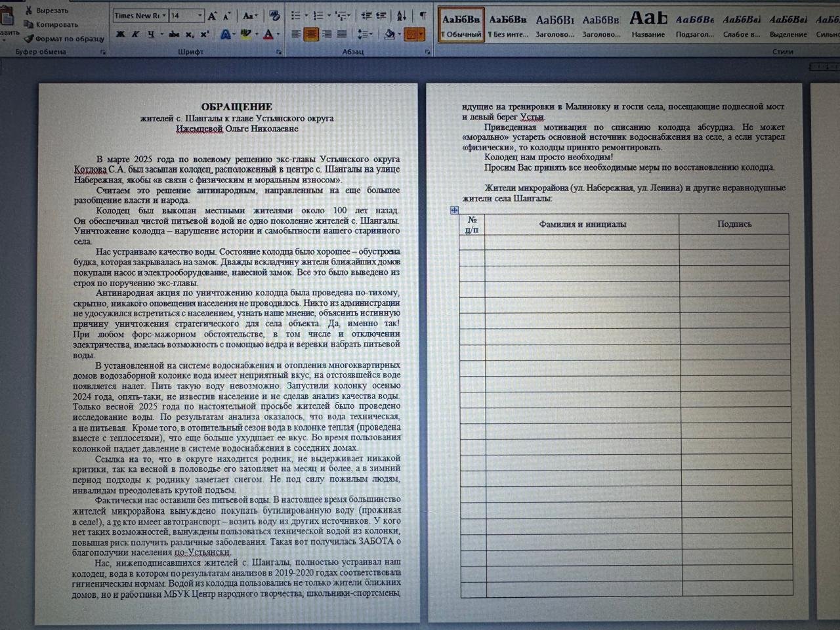
Task: Align text left
Action: click(x=296, y=34)
